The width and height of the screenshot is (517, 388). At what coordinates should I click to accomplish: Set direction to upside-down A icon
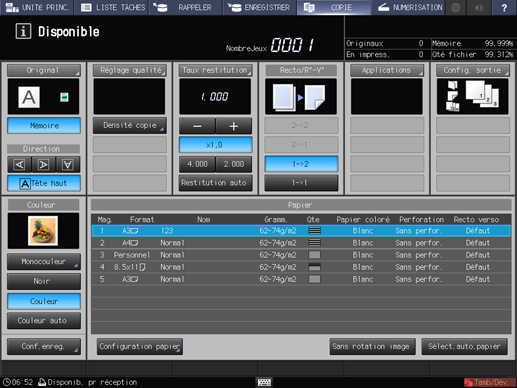pos(68,164)
